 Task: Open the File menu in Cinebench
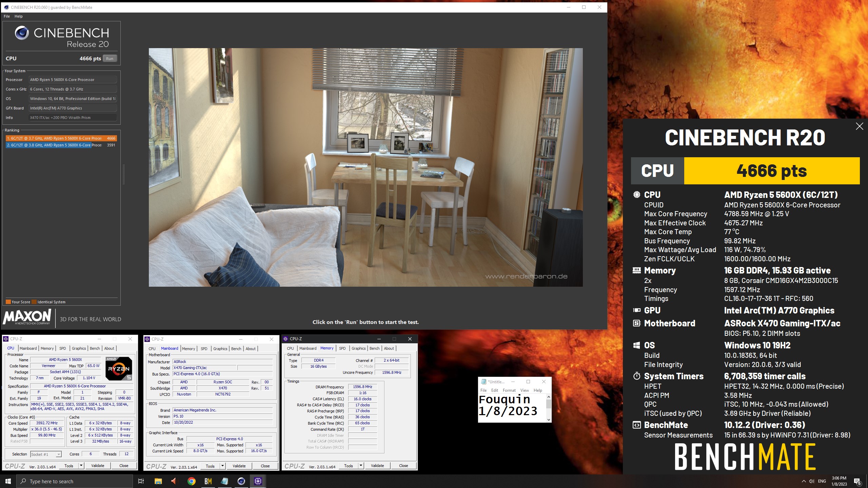click(7, 16)
